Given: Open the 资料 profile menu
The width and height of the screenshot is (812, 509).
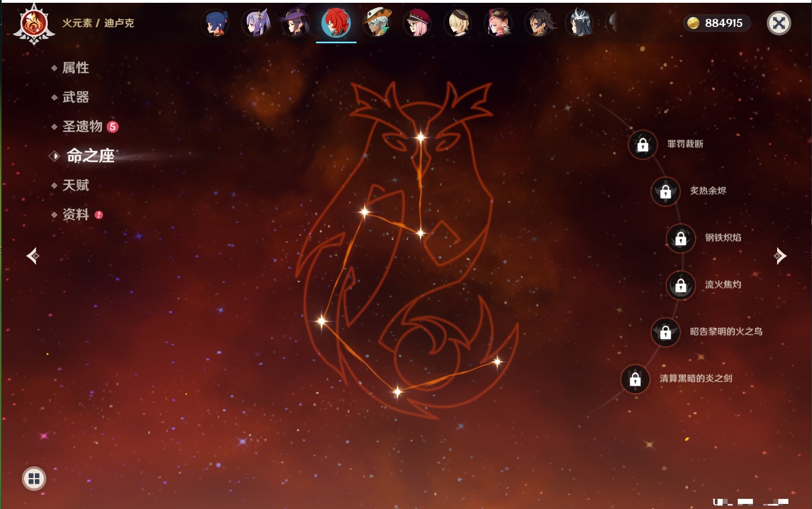Looking at the screenshot, I should [x=76, y=214].
